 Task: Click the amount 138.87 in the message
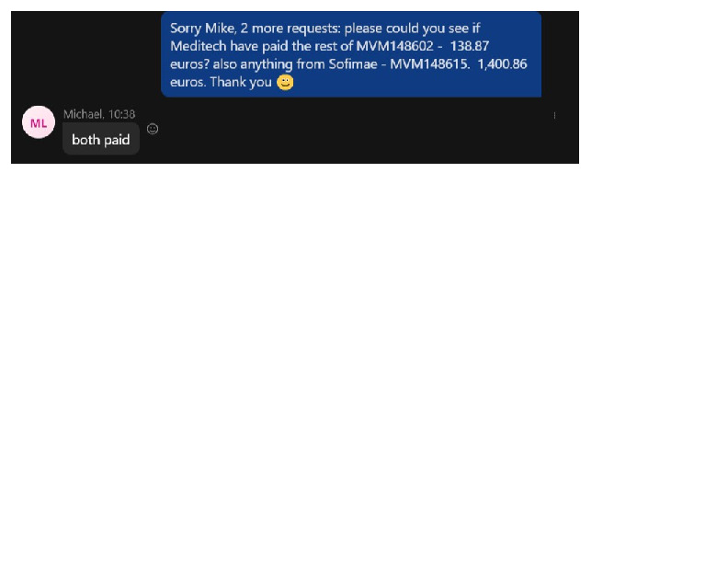pos(470,46)
